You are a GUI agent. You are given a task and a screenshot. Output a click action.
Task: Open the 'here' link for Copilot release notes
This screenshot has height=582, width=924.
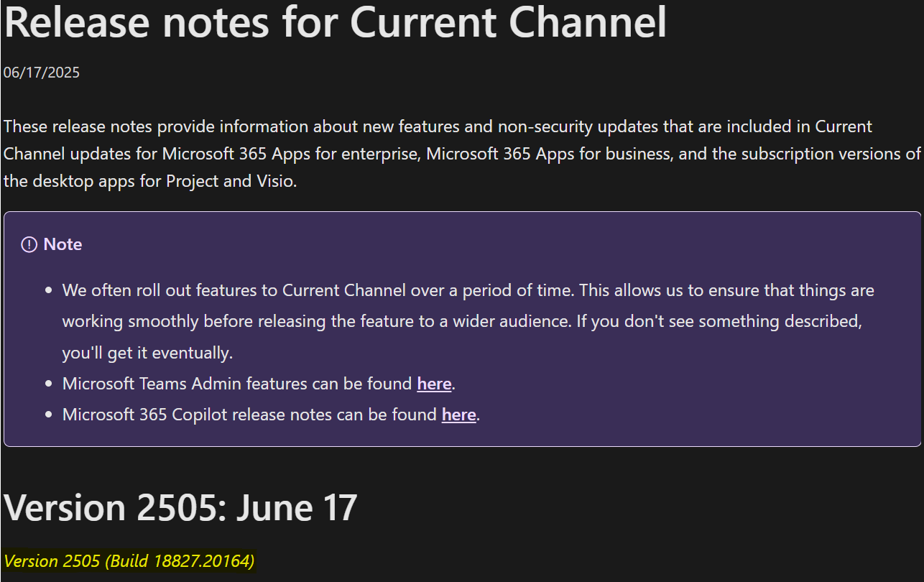[x=459, y=415]
